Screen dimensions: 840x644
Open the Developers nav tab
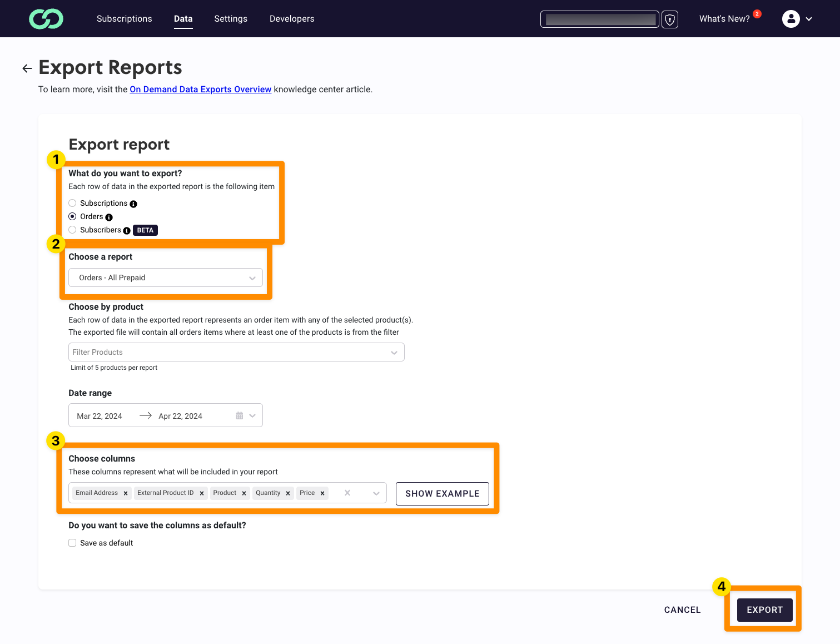click(292, 19)
